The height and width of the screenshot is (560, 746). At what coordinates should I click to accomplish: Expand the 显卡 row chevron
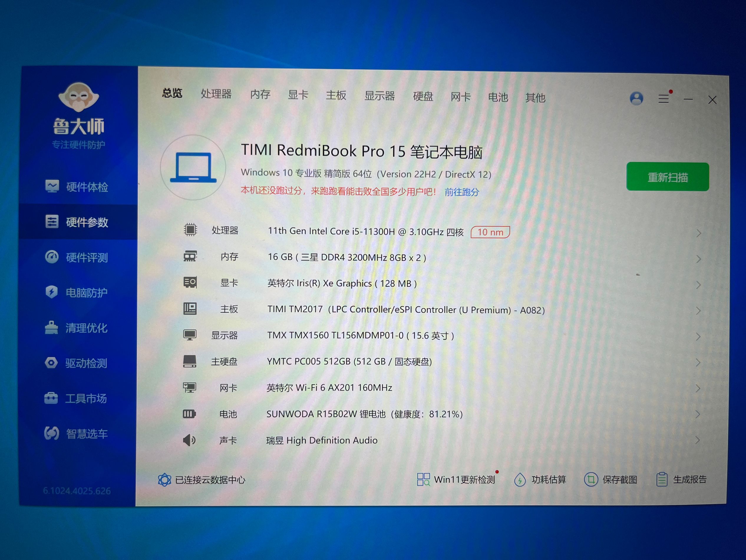[x=699, y=285]
